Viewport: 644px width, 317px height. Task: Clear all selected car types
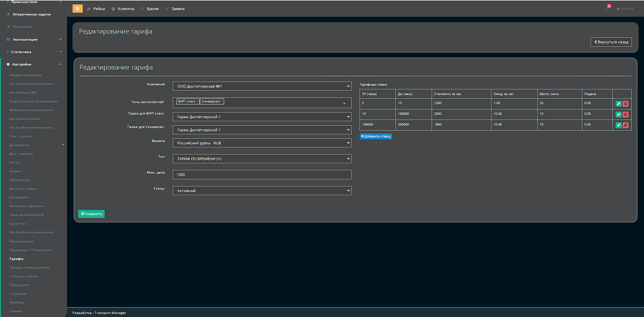[x=344, y=103]
